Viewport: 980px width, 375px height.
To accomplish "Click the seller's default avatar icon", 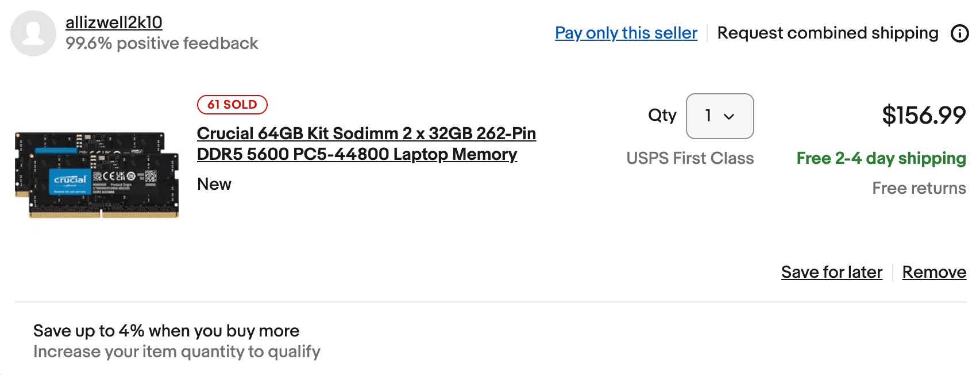I will [33, 33].
